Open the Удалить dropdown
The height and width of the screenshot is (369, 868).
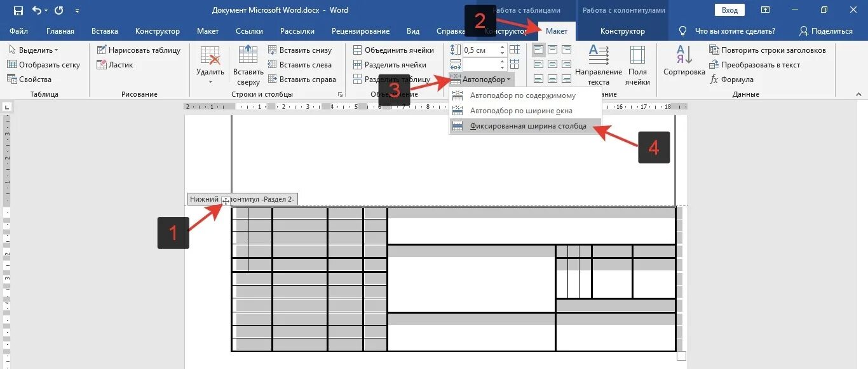pos(210,65)
